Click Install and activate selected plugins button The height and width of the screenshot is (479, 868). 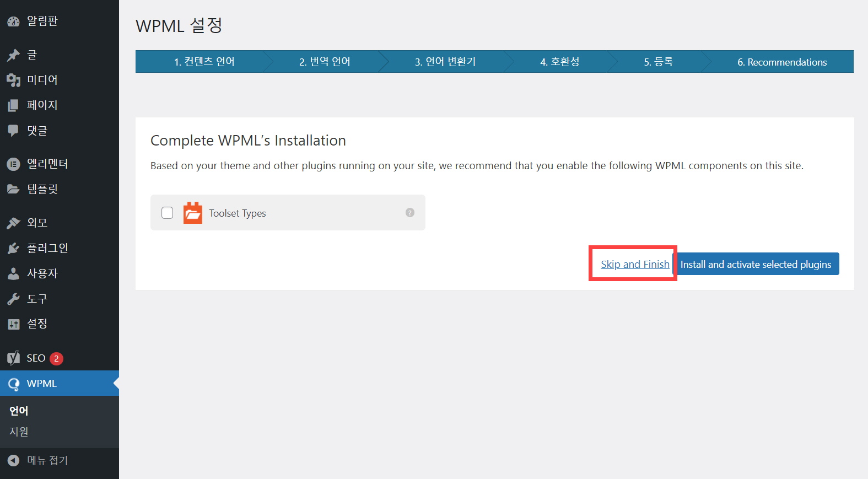coord(756,264)
